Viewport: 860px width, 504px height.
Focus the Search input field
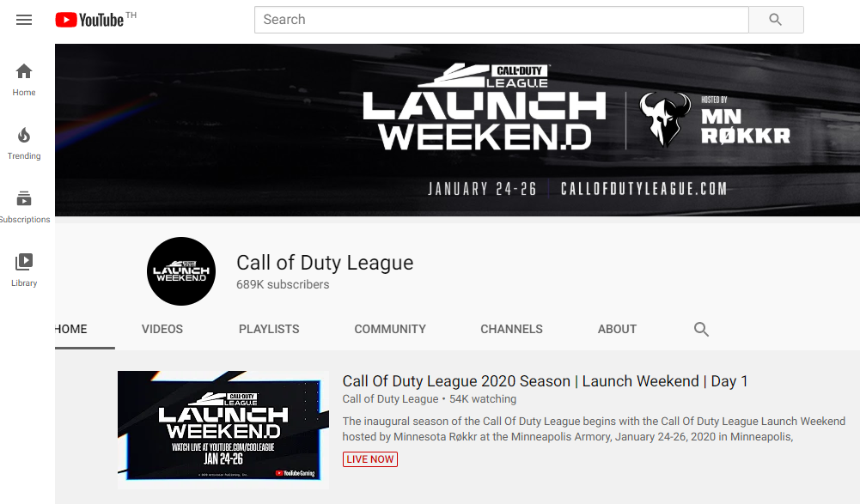tap(501, 20)
